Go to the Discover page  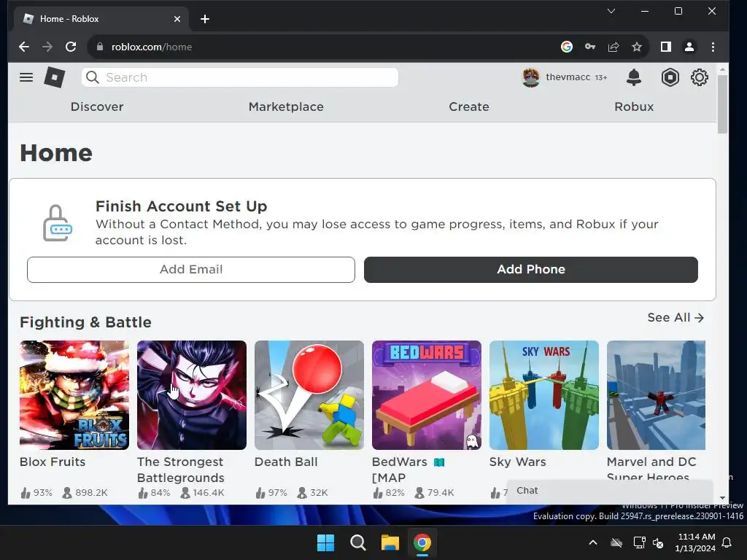click(x=97, y=106)
